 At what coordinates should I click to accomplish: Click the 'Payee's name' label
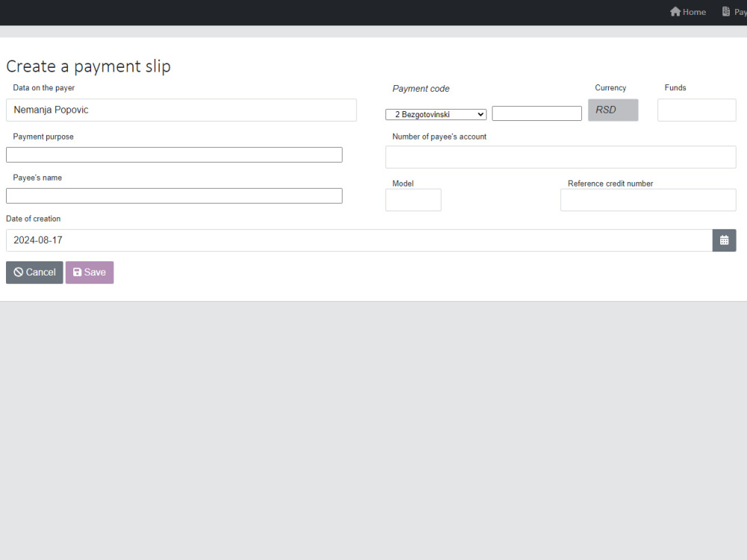(37, 178)
